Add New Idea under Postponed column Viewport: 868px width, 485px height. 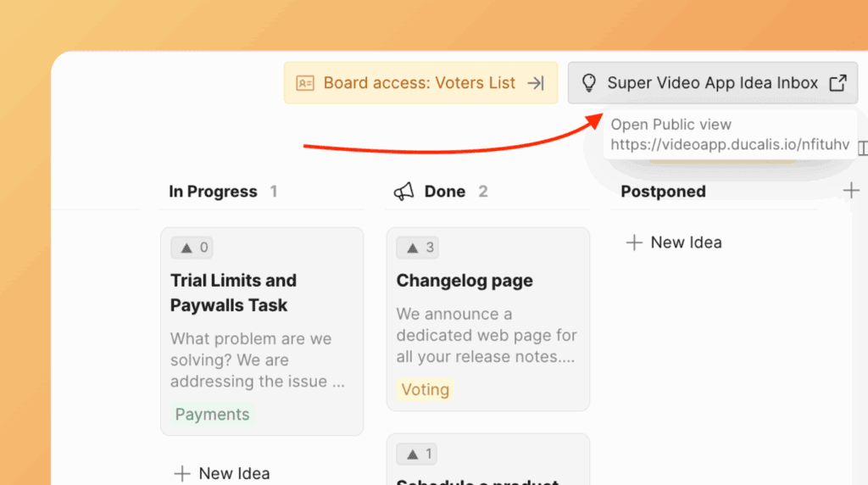[x=674, y=242]
